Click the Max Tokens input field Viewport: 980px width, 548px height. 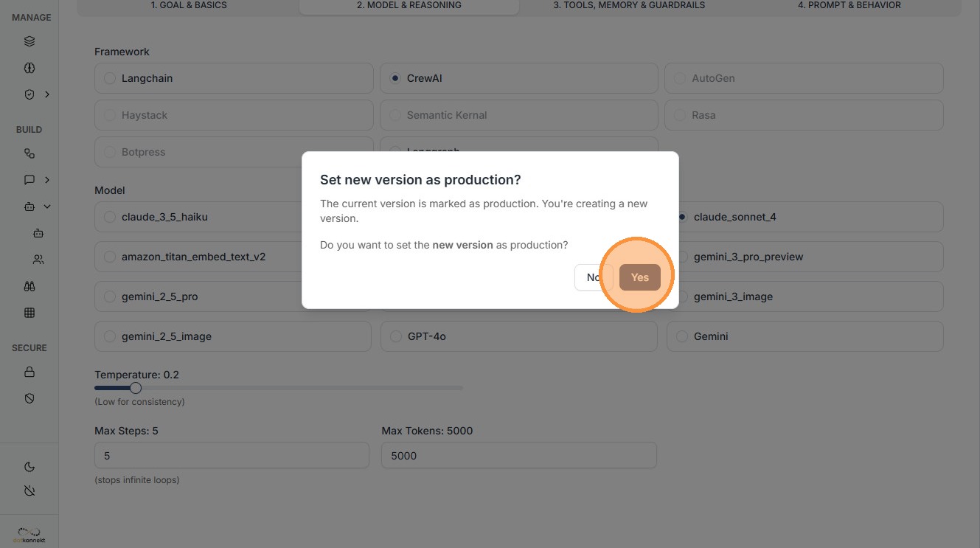point(519,455)
